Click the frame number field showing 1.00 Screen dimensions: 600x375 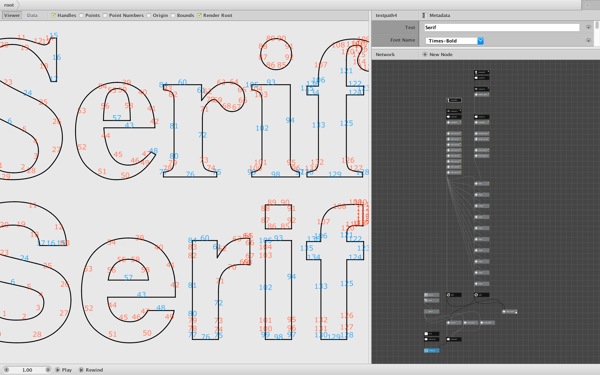27,370
